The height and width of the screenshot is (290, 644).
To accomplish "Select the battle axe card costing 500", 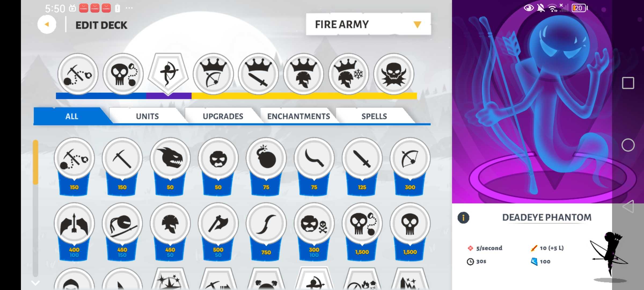I will pyautogui.click(x=218, y=231).
